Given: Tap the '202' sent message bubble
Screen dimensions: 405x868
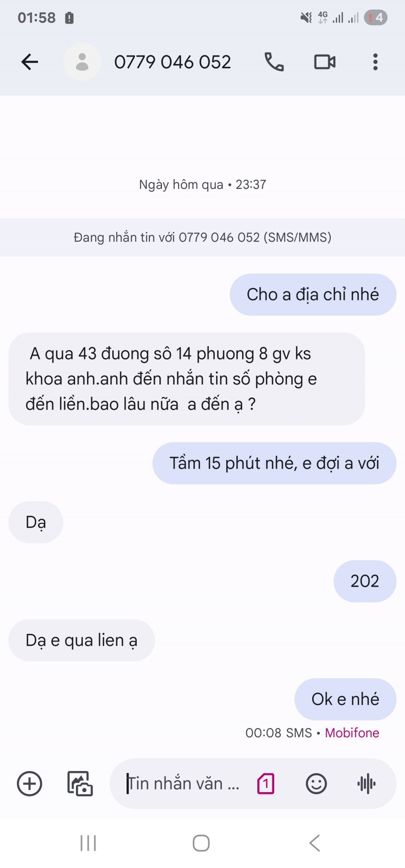Looking at the screenshot, I should coord(365,581).
